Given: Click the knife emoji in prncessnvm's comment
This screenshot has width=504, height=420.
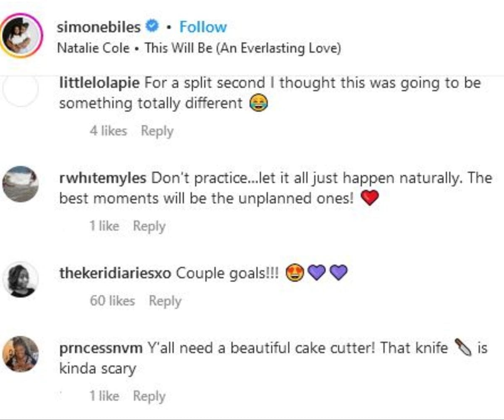Looking at the screenshot, I should [x=464, y=348].
